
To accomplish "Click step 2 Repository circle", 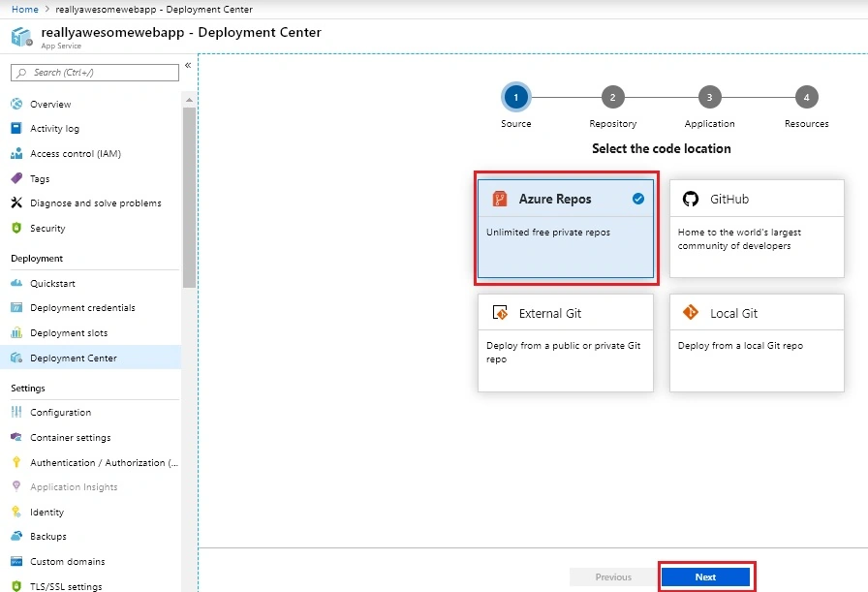I will click(x=613, y=97).
